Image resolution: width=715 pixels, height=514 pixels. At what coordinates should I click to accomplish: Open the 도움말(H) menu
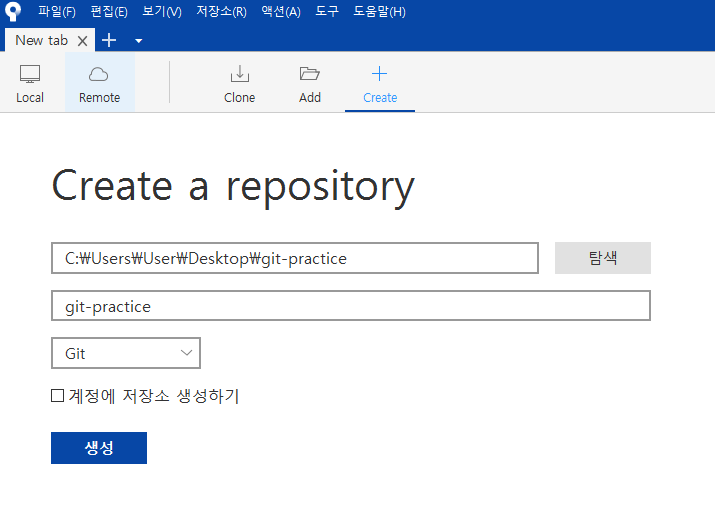(x=379, y=11)
